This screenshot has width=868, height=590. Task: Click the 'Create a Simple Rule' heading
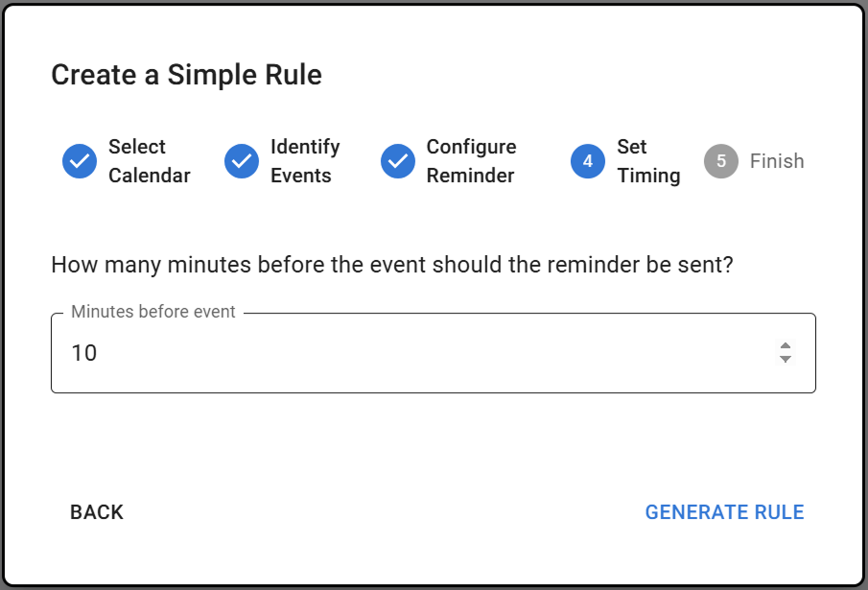coord(186,75)
